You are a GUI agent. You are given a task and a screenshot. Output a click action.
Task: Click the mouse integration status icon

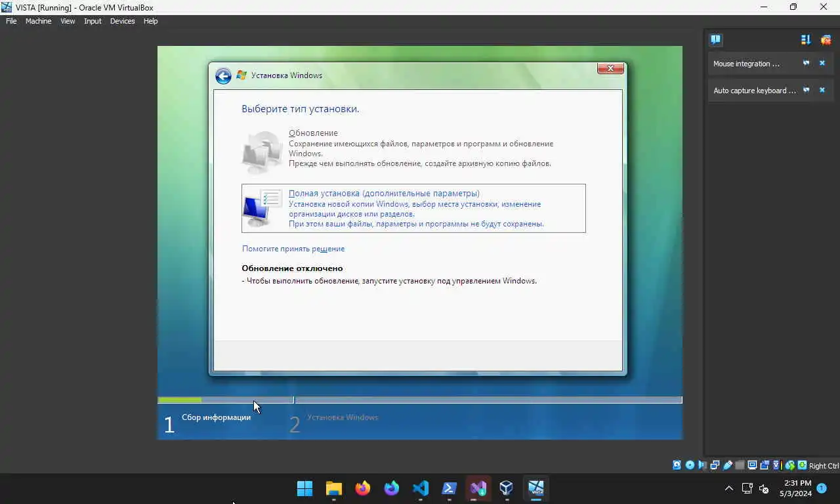[x=790, y=465]
